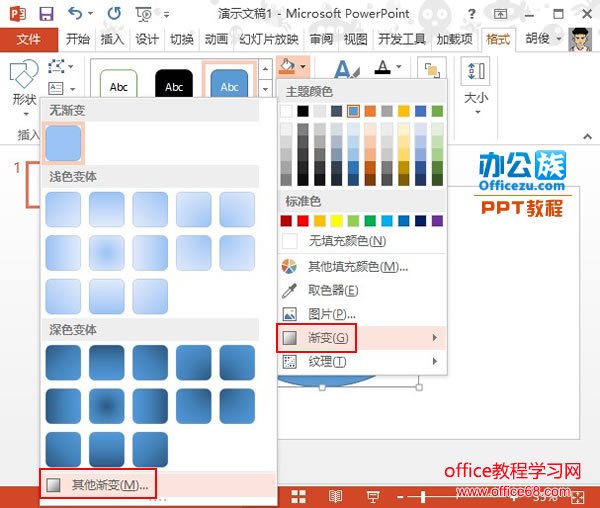The image size is (600, 508).
Task: Select the No Gradient swatch under 无渐变
Action: click(63, 143)
